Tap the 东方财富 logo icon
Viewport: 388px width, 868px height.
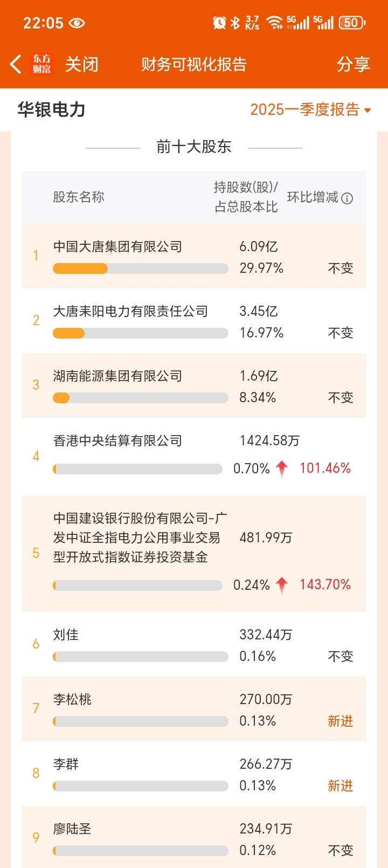point(42,64)
